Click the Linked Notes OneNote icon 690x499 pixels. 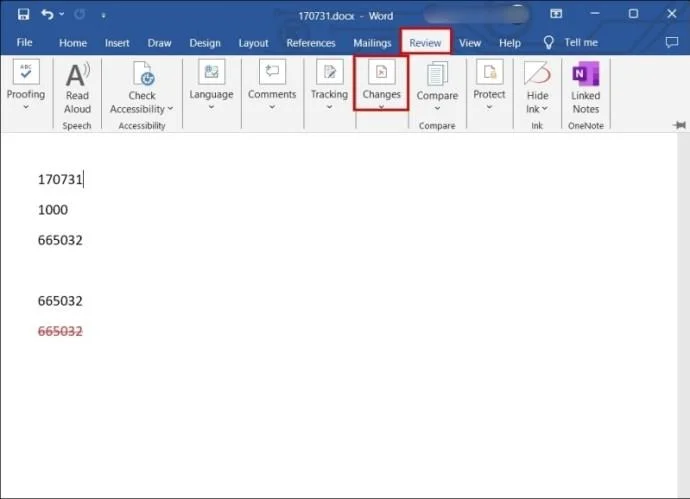[x=586, y=73]
